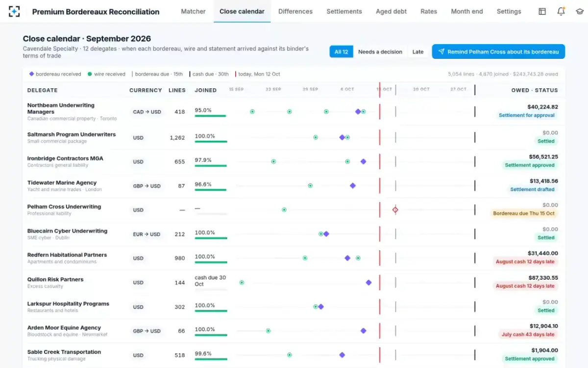This screenshot has width=588, height=368.
Task: Open Northbeam Settlement for approval status
Action: (527, 115)
